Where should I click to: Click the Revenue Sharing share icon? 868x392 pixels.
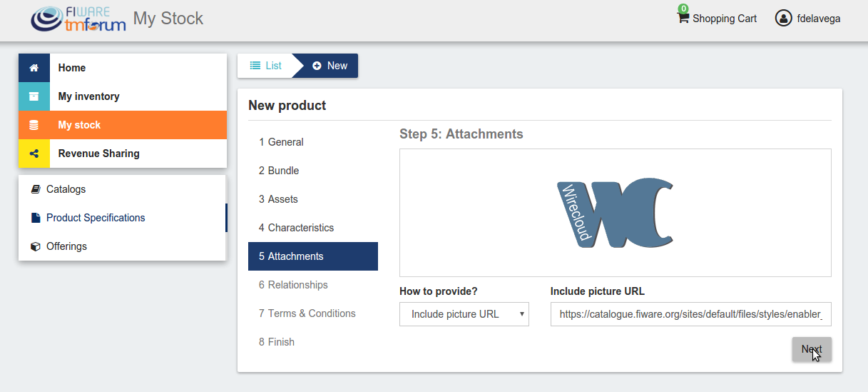click(x=34, y=154)
